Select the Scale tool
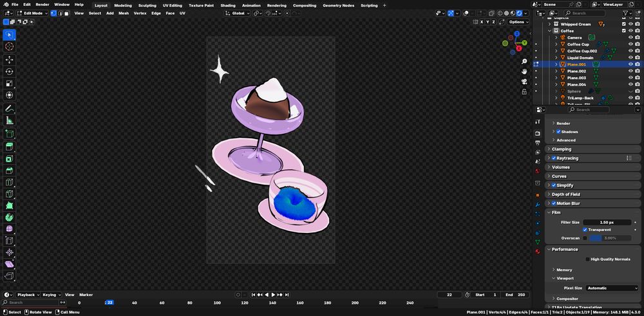Viewport: 644px width, 316px height. click(x=9, y=83)
